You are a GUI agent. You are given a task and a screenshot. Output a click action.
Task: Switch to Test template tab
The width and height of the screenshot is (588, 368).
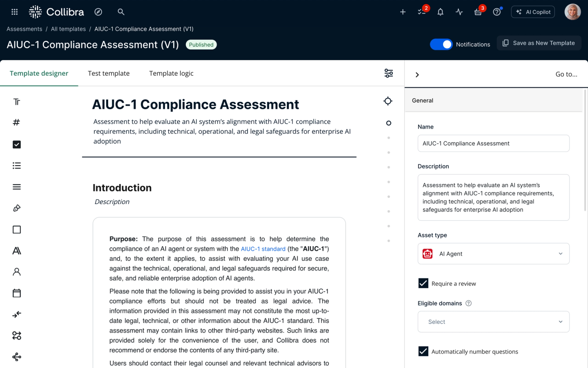tap(109, 73)
